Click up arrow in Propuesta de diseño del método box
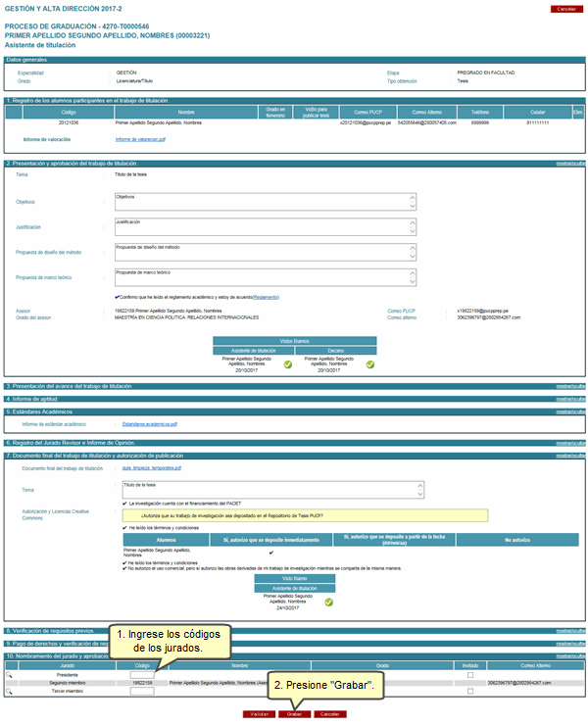The width and height of the screenshot is (588, 725). 413,248
